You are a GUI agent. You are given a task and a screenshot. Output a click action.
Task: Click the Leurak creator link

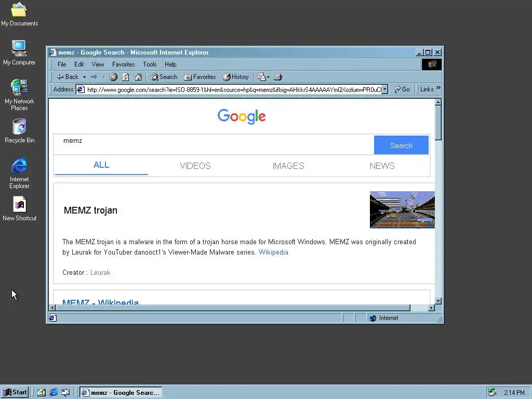point(100,272)
